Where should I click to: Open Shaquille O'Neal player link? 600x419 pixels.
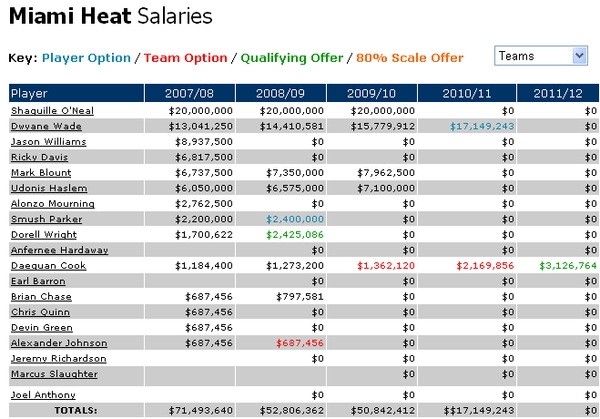52,111
